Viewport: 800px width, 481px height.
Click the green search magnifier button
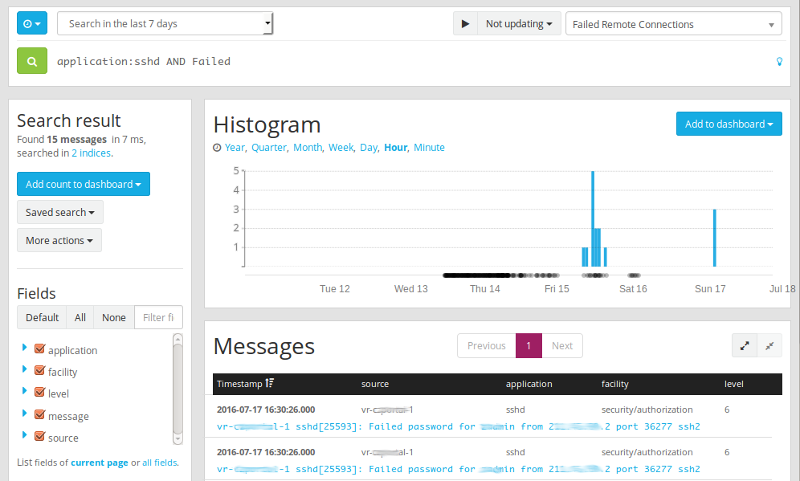pyautogui.click(x=32, y=61)
